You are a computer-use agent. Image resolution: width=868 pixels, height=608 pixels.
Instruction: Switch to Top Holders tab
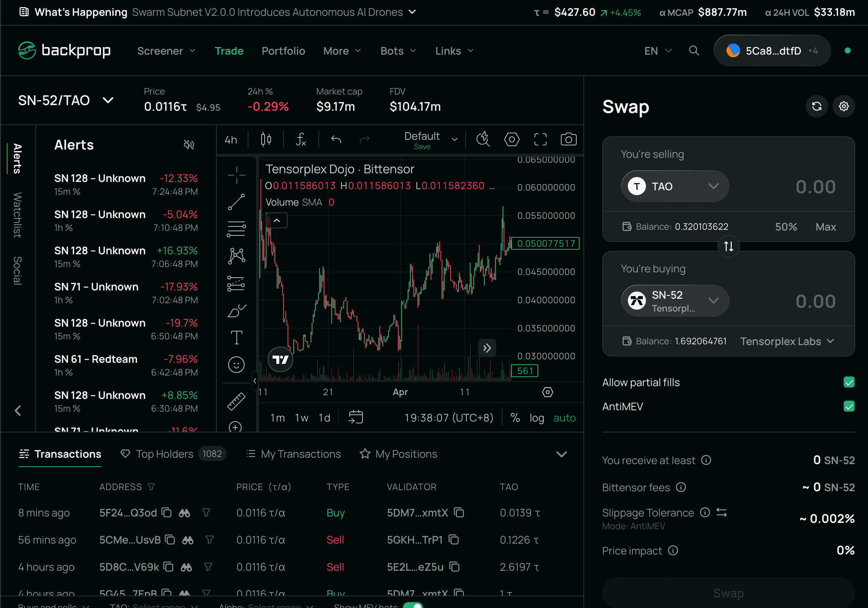(173, 454)
